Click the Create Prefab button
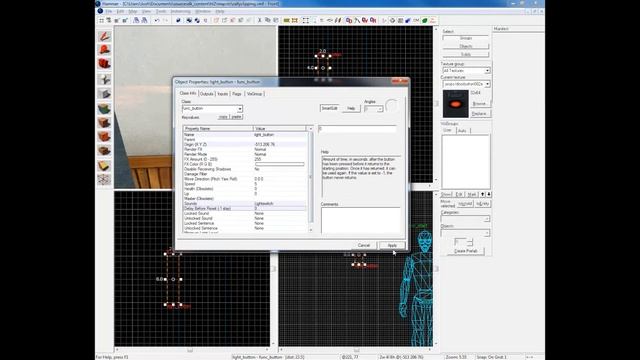The image size is (640, 360). (466, 251)
